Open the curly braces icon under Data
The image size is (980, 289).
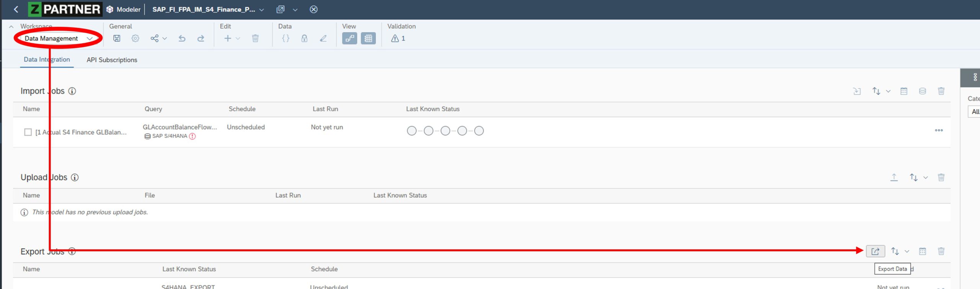tap(286, 38)
